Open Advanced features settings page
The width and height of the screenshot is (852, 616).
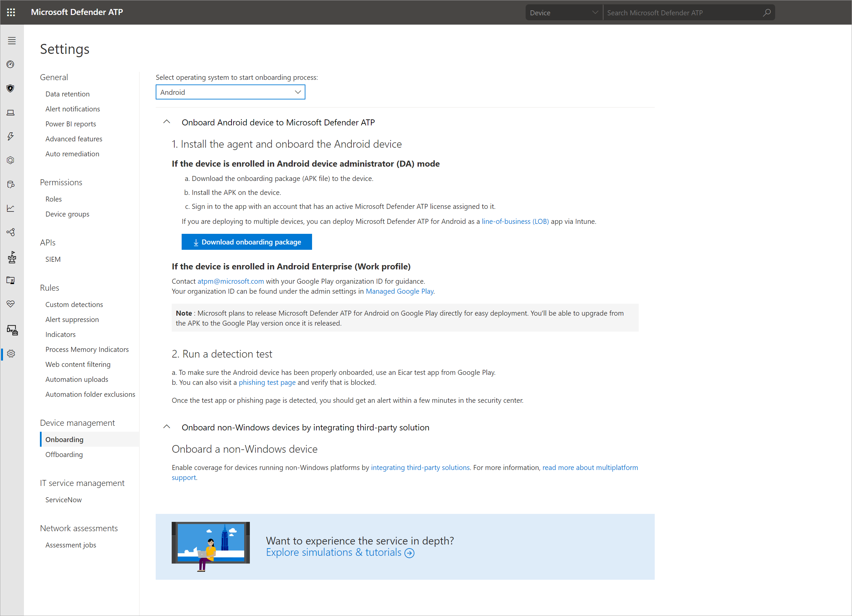(x=74, y=139)
